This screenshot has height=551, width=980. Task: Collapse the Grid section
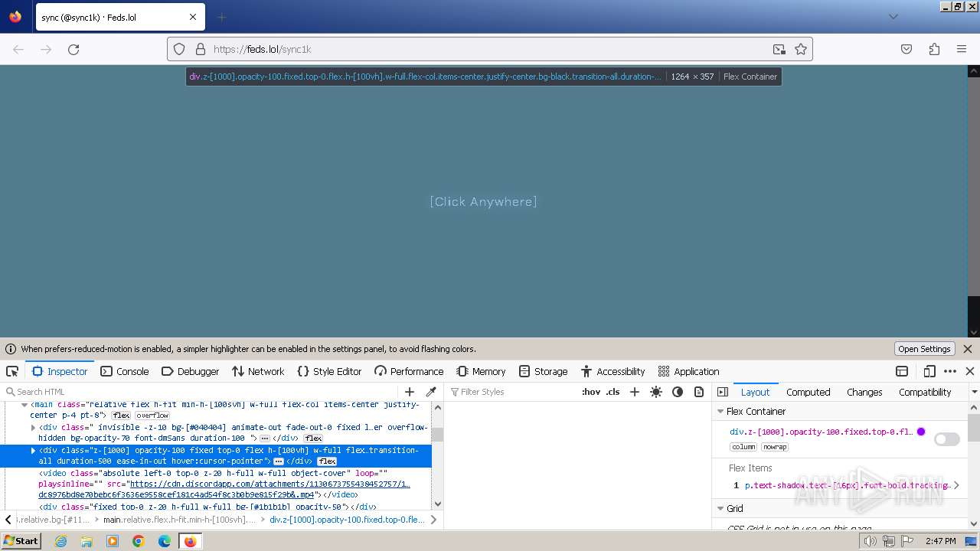coord(720,508)
